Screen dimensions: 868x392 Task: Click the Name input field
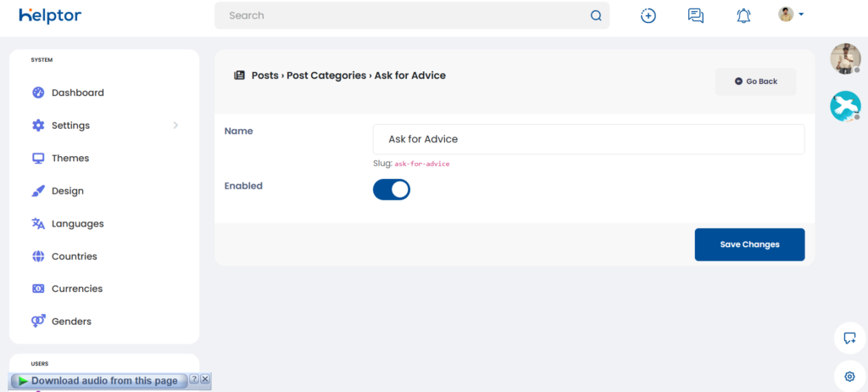(x=588, y=139)
